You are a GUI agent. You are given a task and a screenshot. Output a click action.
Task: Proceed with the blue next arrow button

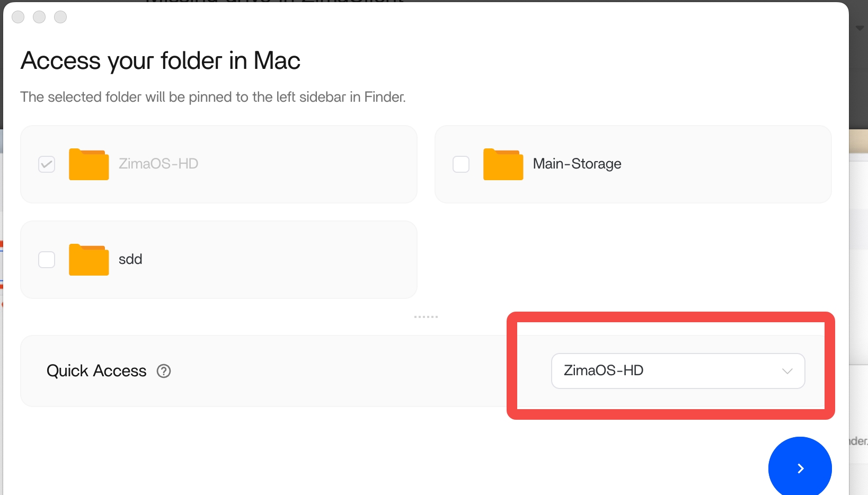pos(800,468)
